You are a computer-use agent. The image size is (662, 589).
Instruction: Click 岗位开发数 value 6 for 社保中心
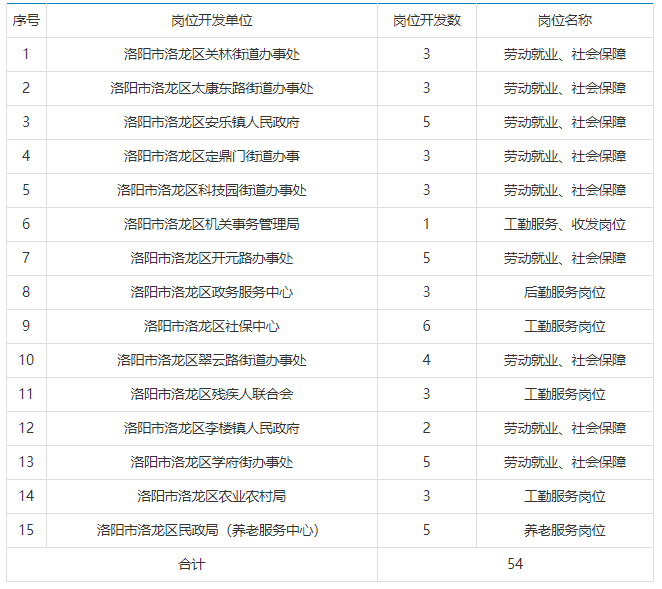pyautogui.click(x=427, y=326)
